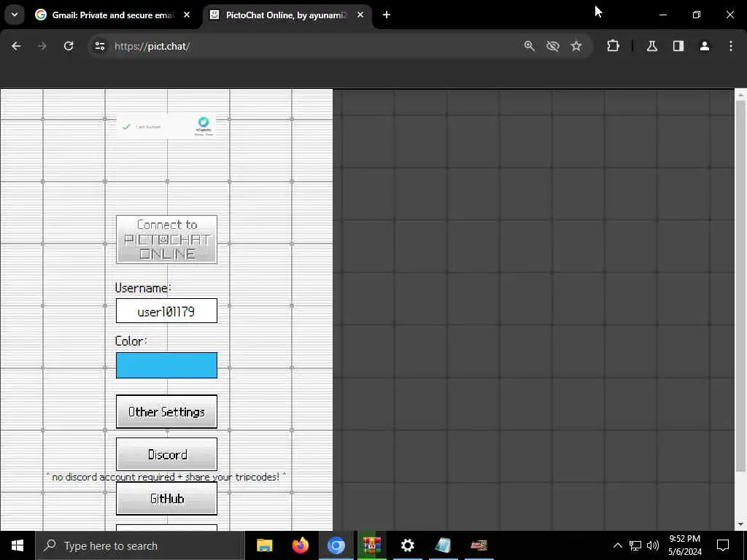The width and height of the screenshot is (747, 560).
Task: Click the Discord button
Action: (x=167, y=454)
